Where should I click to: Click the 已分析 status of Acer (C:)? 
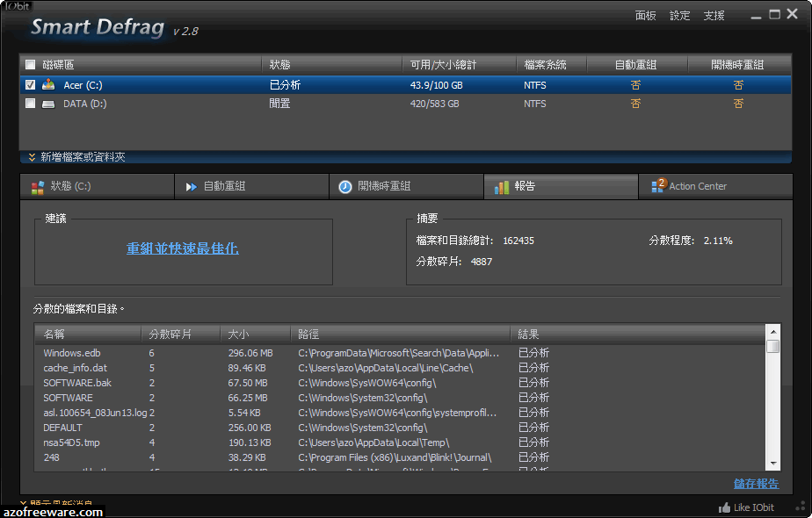click(x=285, y=85)
